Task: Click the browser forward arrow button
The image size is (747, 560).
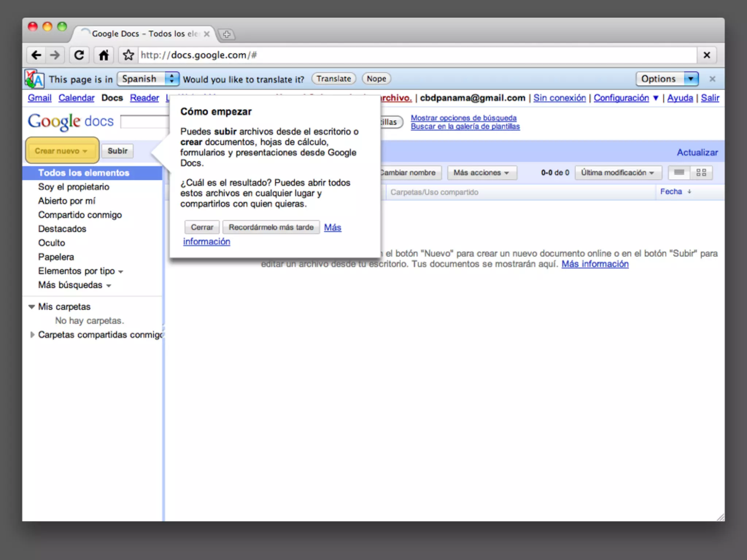Action: point(55,55)
